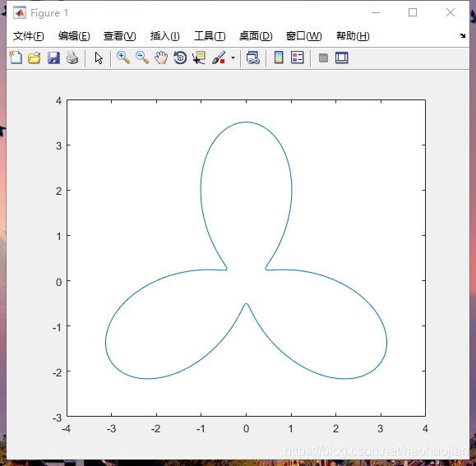Save the figure with the floppy icon
The height and width of the screenshot is (466, 476).
click(53, 58)
